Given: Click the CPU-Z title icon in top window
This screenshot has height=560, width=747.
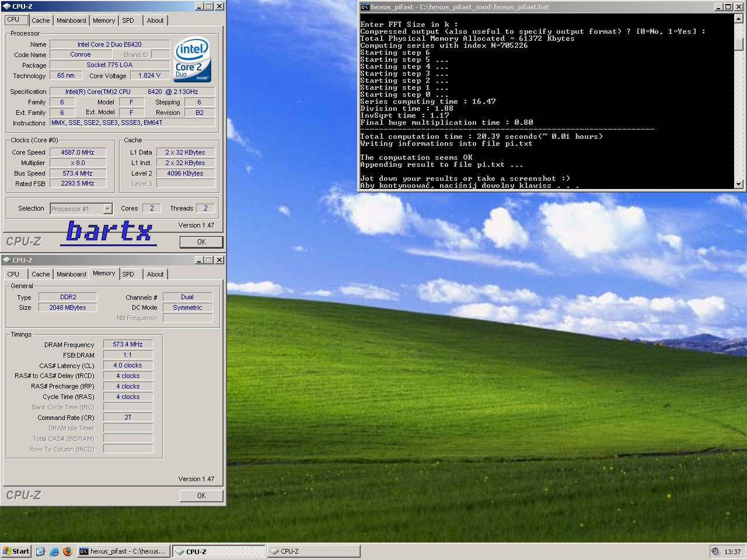Looking at the screenshot, I should tap(6, 6).
